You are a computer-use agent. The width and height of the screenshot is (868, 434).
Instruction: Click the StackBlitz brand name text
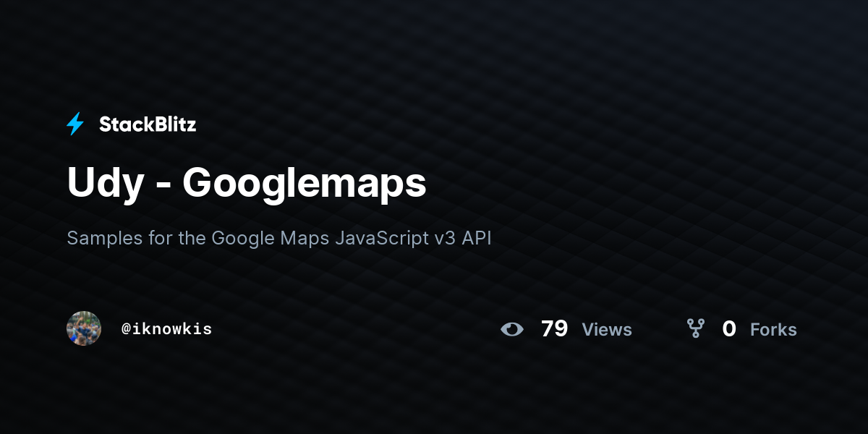pos(148,124)
